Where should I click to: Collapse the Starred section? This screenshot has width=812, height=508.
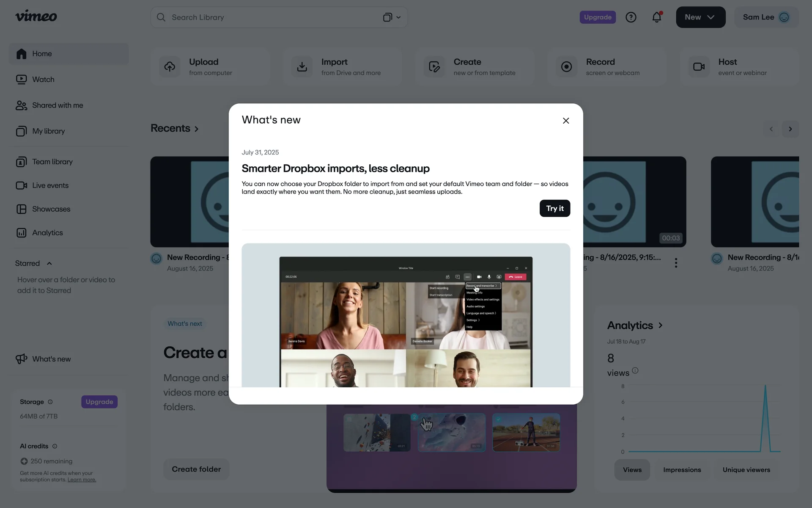click(49, 263)
